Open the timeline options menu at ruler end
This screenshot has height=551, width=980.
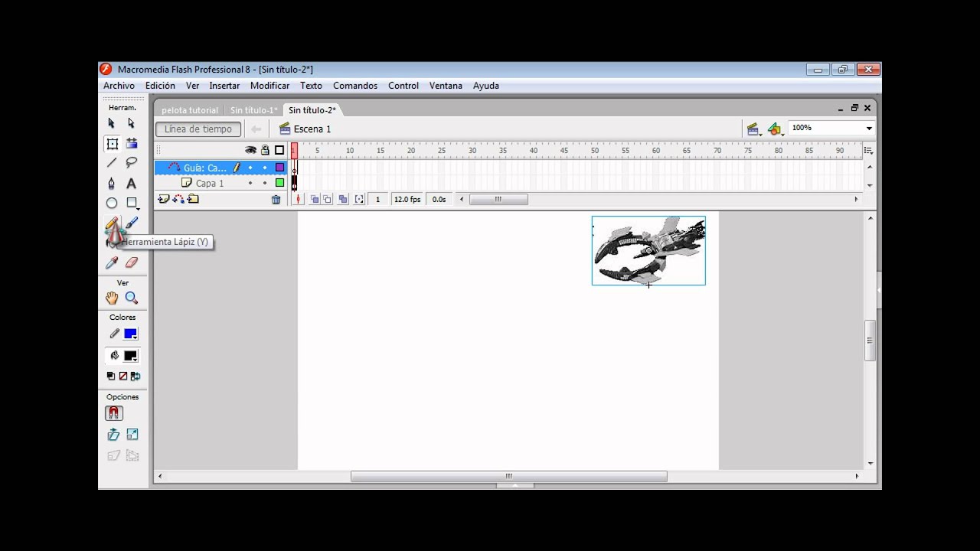(x=868, y=151)
